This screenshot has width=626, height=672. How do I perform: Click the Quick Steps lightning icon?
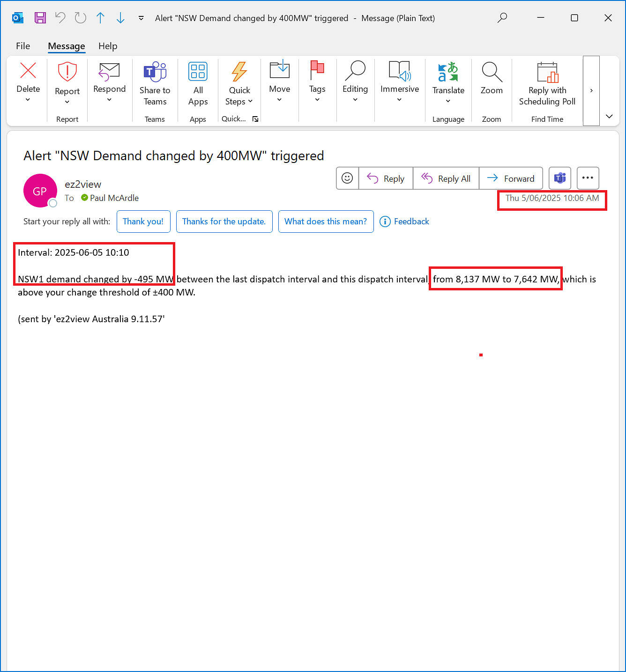(239, 72)
